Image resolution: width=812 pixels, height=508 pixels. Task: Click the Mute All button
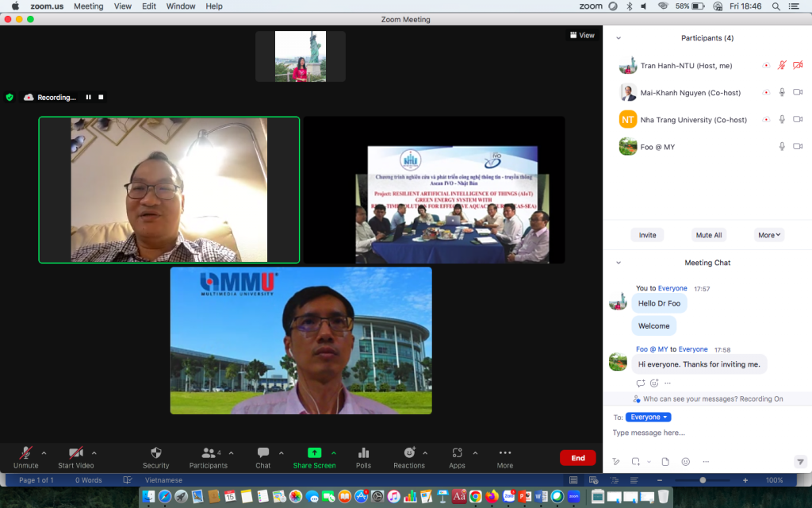point(708,235)
